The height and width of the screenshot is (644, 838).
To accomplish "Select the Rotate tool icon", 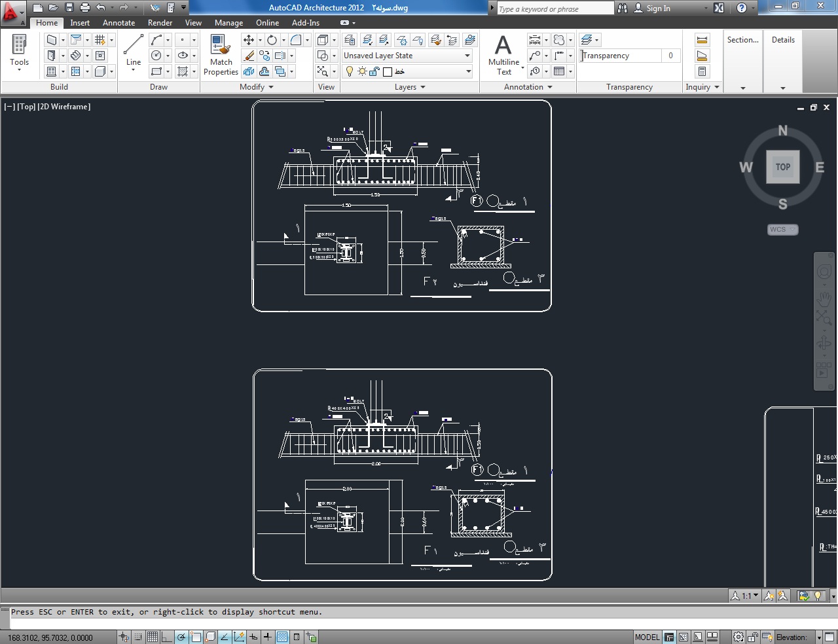I will pyautogui.click(x=272, y=40).
